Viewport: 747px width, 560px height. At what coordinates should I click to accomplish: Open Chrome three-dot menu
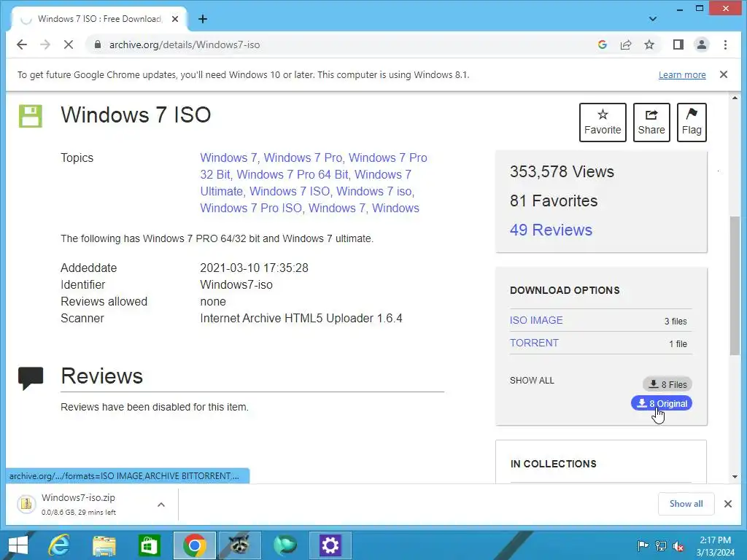tap(725, 44)
